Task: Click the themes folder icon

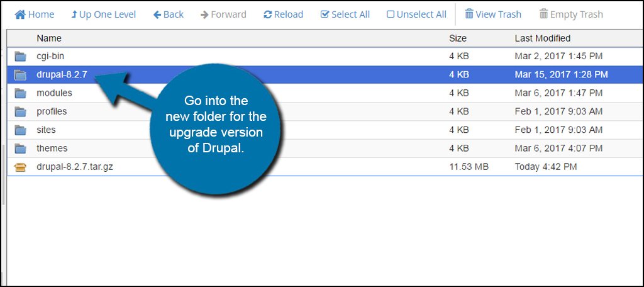Action: [20, 149]
